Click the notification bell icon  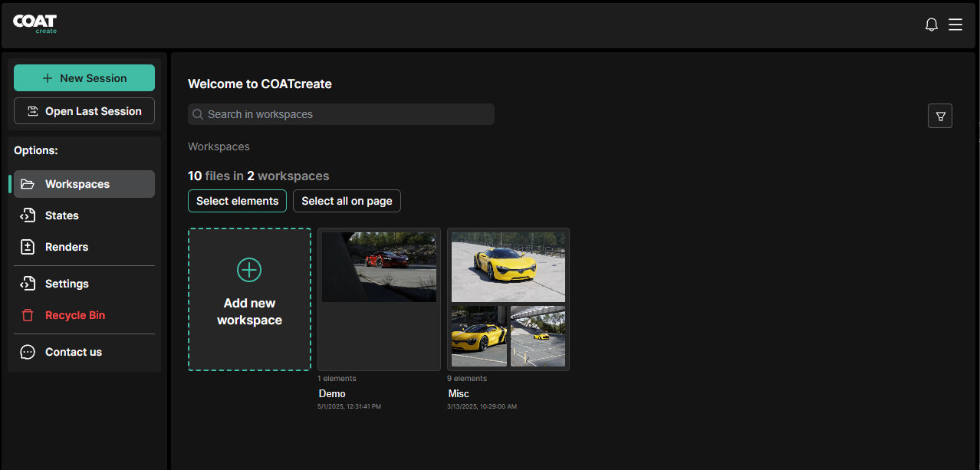click(x=932, y=25)
